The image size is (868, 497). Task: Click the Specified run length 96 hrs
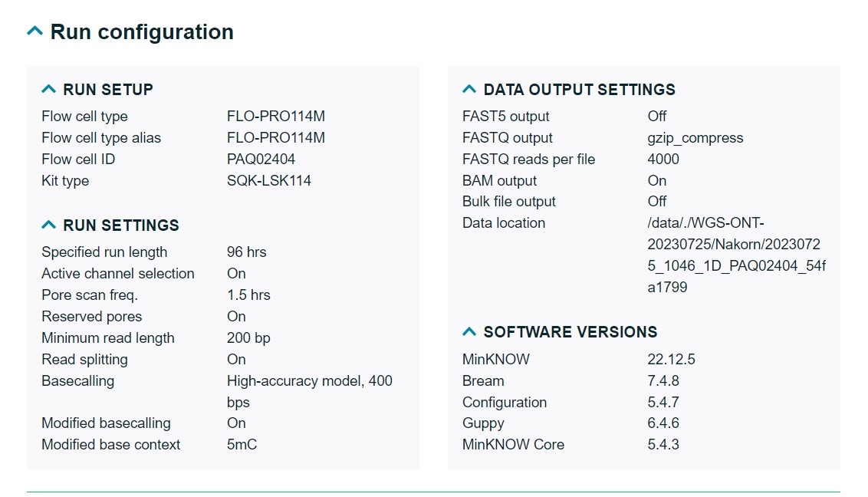coord(246,252)
